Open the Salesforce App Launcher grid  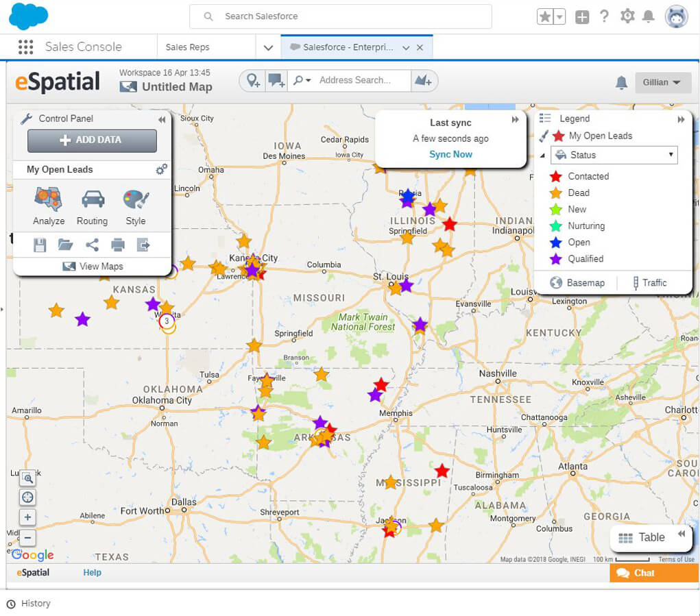point(25,47)
